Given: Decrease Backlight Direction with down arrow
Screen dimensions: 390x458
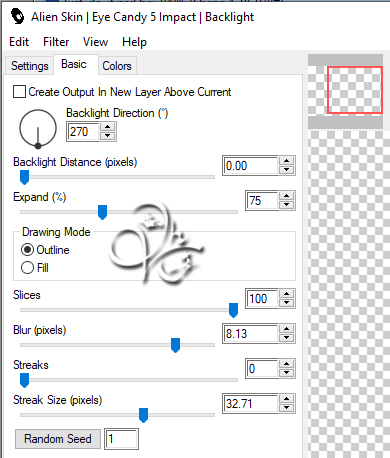Looking at the screenshot, I should coord(107,136).
